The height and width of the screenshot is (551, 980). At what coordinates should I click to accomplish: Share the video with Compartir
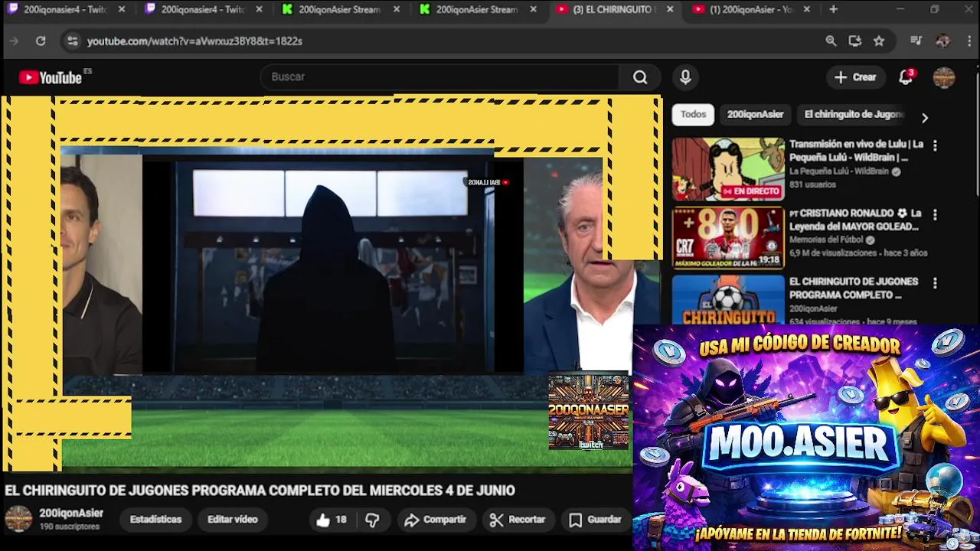435,520
